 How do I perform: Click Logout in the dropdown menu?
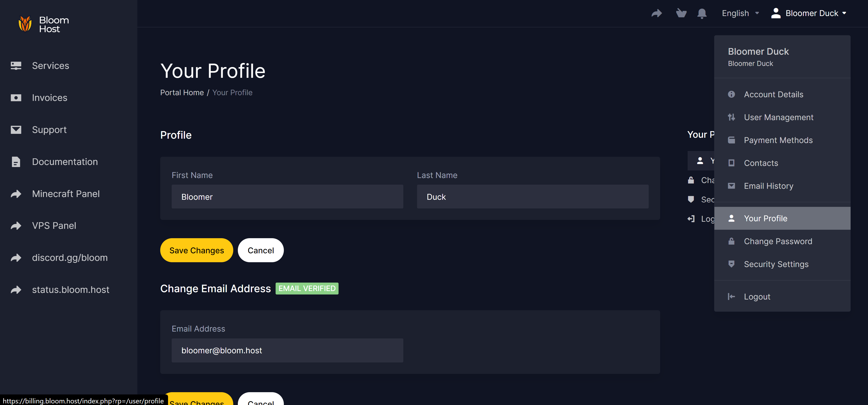[x=757, y=297]
